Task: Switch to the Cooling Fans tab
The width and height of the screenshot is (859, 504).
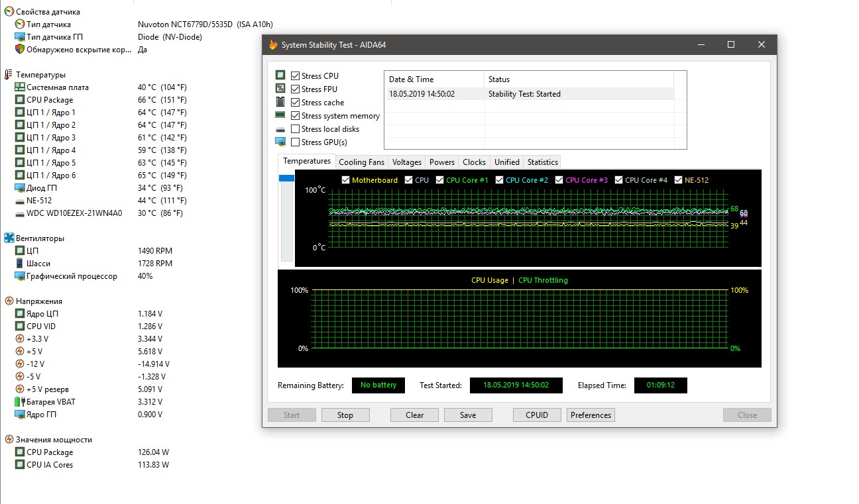Action: point(361,162)
